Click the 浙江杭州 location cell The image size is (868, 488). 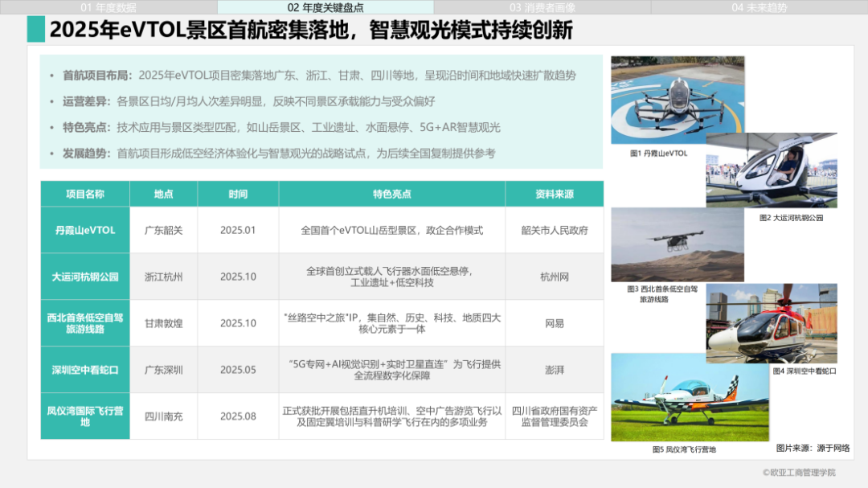(x=163, y=277)
